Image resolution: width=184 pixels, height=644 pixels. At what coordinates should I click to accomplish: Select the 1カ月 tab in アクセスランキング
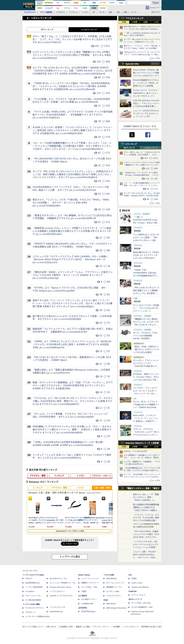click(x=156, y=22)
